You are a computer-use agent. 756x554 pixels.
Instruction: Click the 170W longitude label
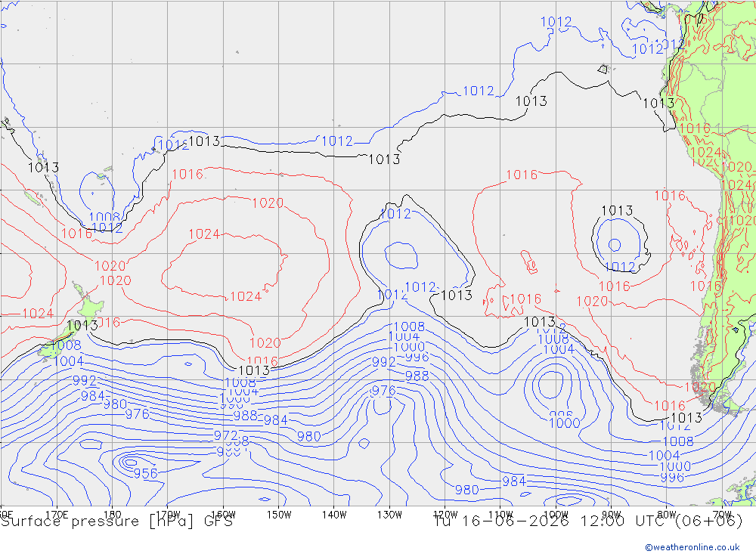pyautogui.click(x=169, y=515)
